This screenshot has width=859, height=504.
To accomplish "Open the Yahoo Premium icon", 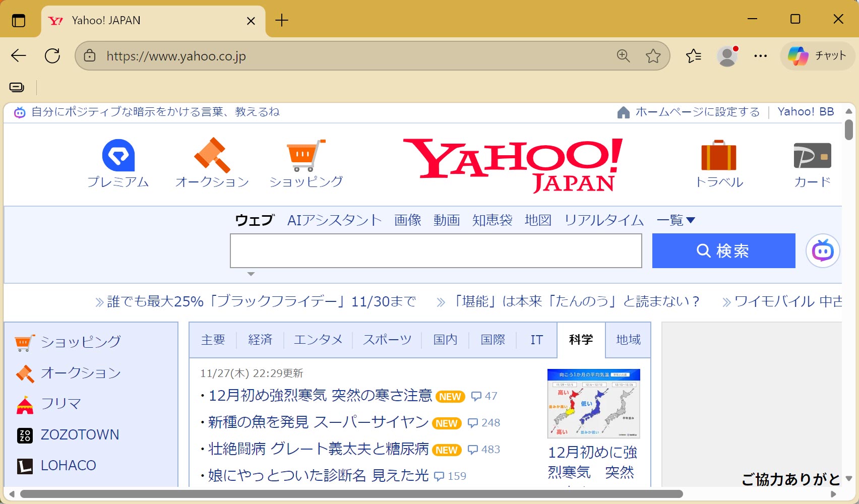I will click(118, 156).
